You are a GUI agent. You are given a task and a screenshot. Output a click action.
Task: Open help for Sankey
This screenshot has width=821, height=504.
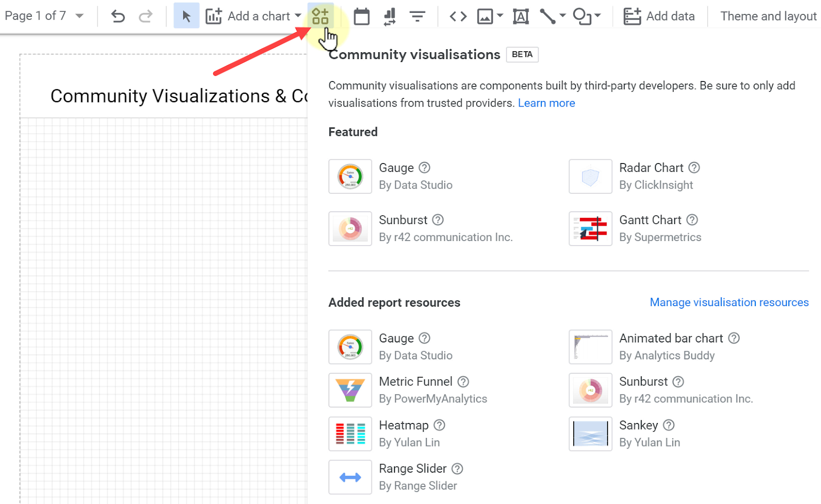coord(669,425)
